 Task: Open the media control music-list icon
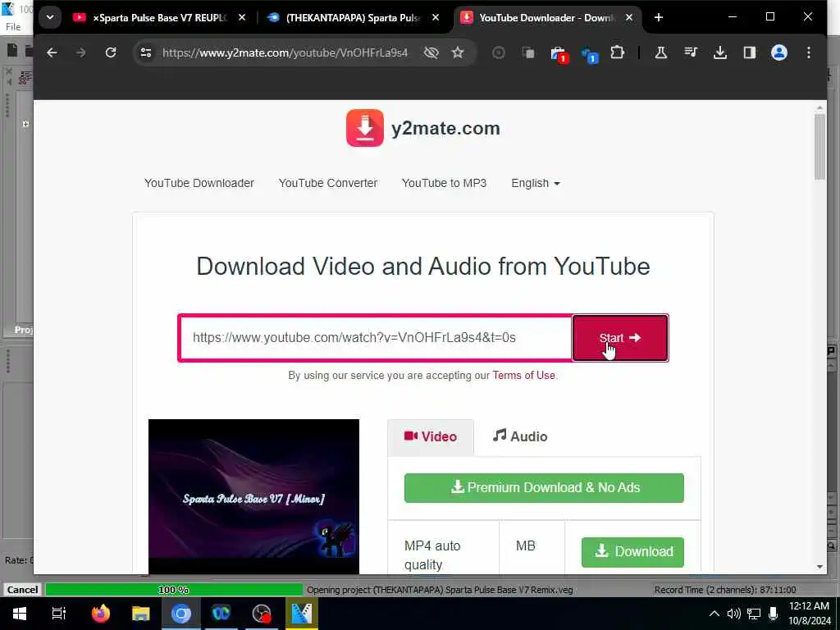(691, 52)
